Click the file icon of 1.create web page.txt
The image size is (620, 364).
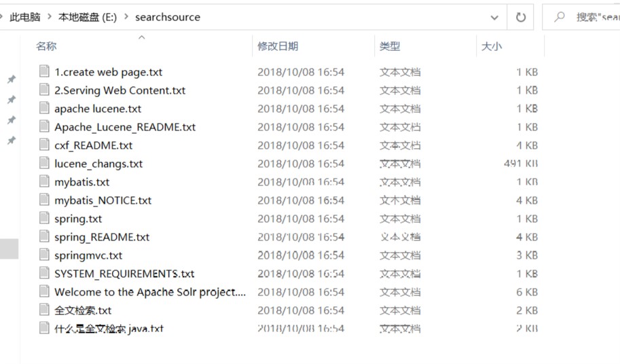44,71
